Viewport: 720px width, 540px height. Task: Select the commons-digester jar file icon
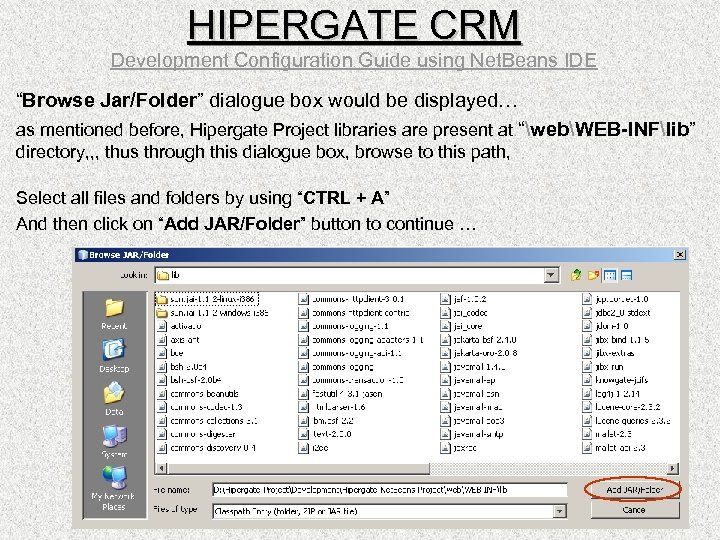(162, 434)
